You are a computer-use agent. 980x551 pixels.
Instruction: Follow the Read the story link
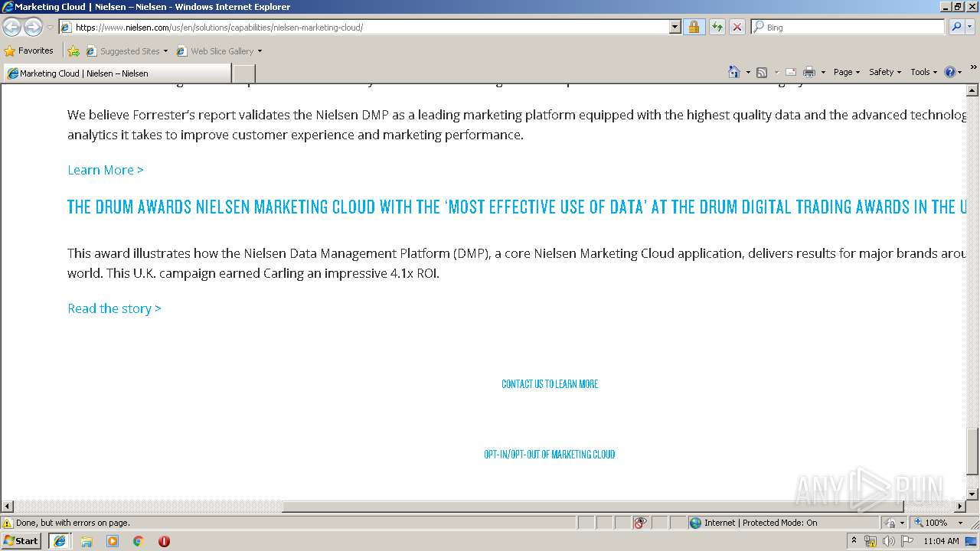tap(114, 308)
